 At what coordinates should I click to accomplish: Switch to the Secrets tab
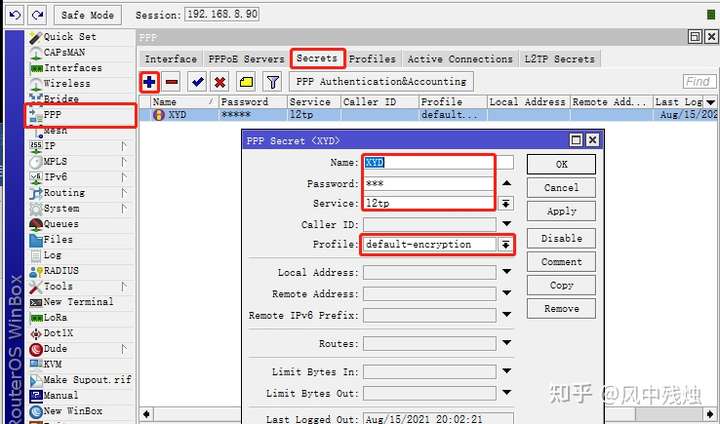[317, 58]
